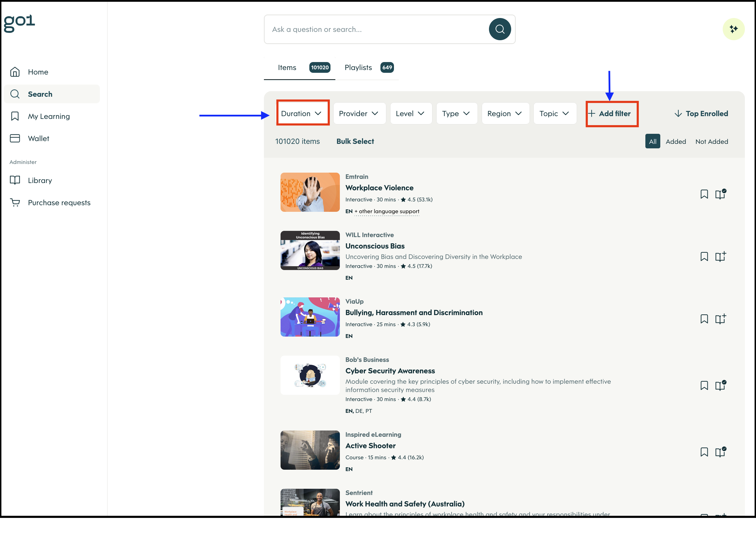Open the AI sparkle assistant icon
Image resolution: width=756 pixels, height=556 pixels.
[733, 29]
